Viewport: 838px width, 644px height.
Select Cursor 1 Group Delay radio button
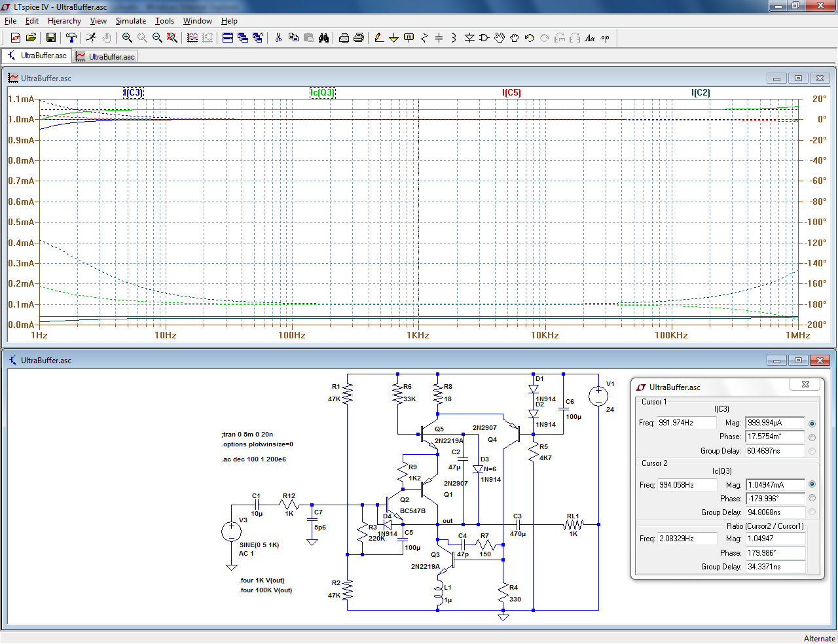click(812, 451)
